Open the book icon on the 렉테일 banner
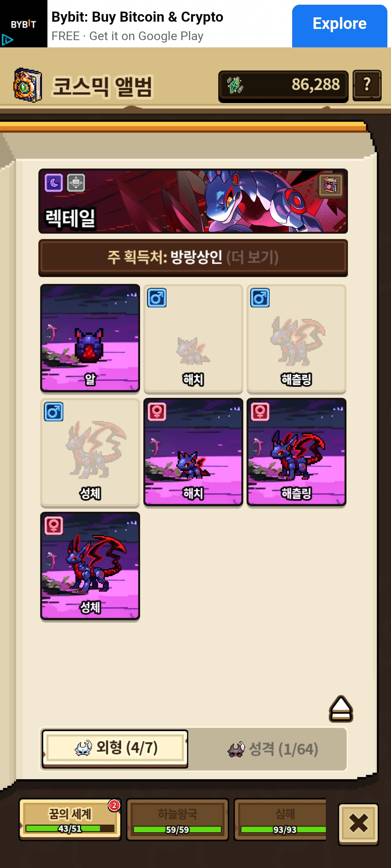The width and height of the screenshot is (391, 868). click(331, 186)
